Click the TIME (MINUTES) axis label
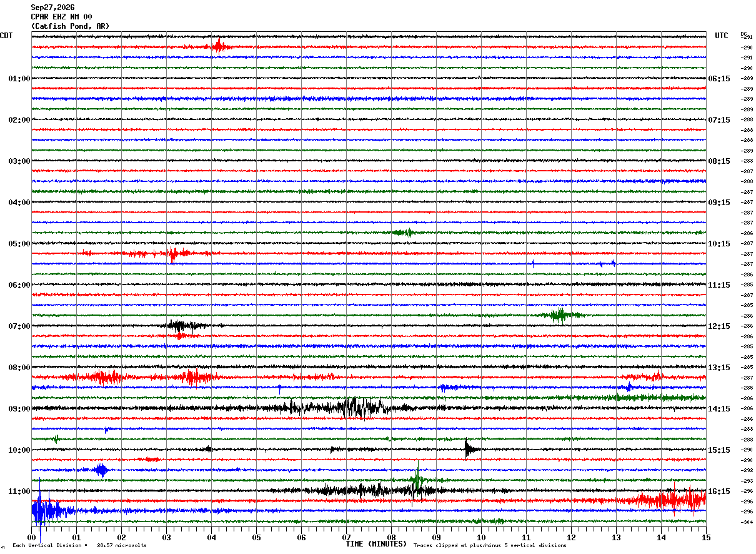The image size is (756, 554). (x=376, y=544)
